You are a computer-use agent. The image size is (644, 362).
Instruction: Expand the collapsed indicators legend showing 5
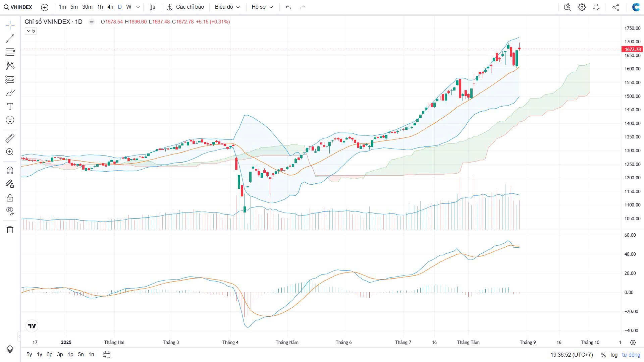[31, 31]
